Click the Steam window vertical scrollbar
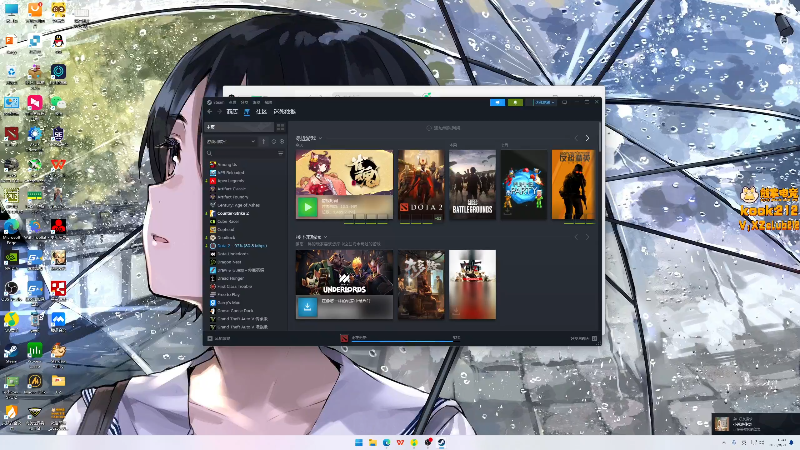 click(600, 138)
